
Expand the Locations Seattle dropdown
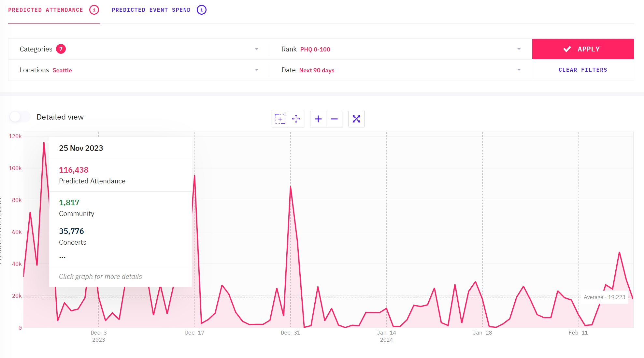pyautogui.click(x=257, y=70)
